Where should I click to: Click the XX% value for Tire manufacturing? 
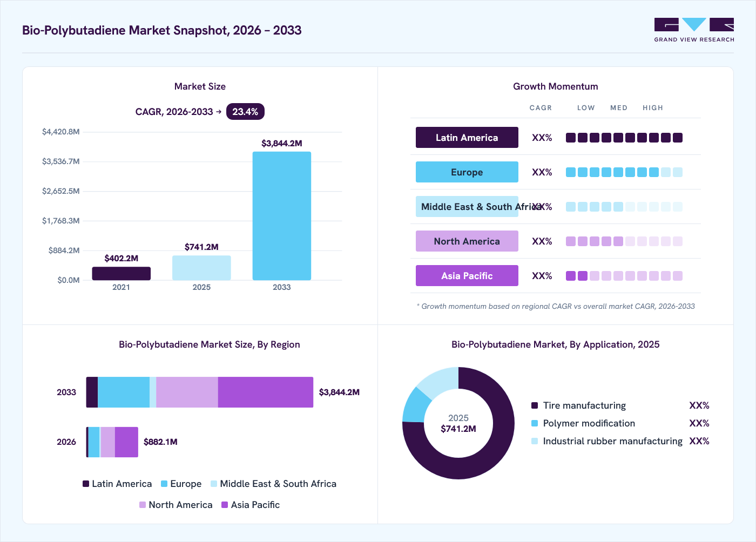699,405
